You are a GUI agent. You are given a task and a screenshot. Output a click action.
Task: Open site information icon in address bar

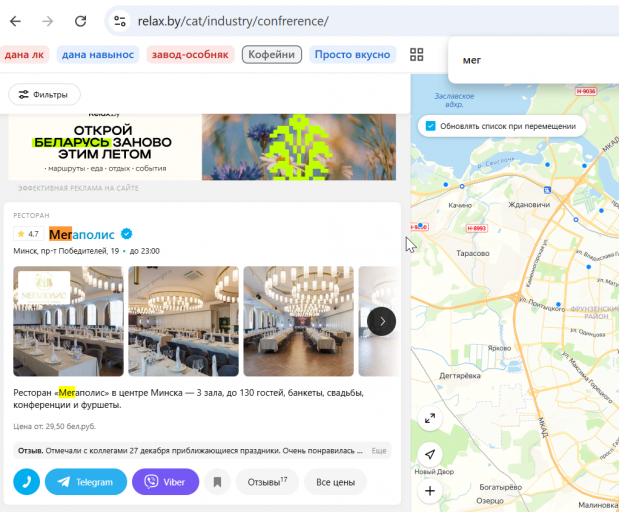120,21
